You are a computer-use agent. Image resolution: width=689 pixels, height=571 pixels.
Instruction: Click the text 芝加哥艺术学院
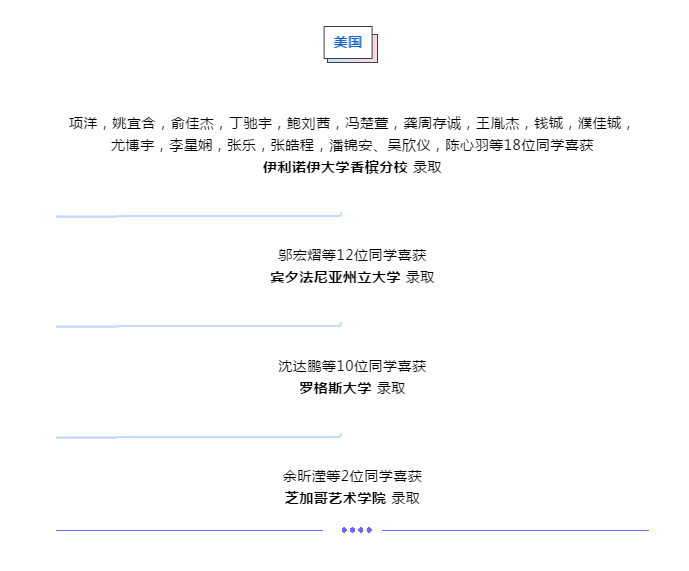(x=335, y=498)
